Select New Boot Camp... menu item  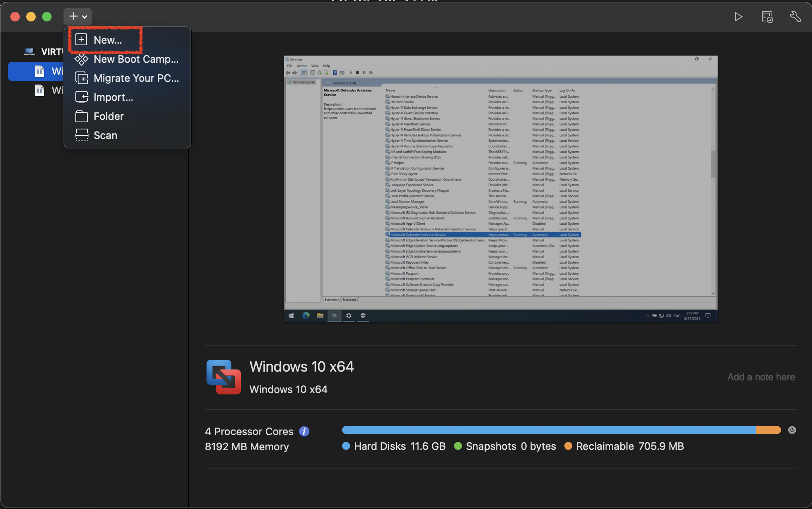[x=136, y=59]
